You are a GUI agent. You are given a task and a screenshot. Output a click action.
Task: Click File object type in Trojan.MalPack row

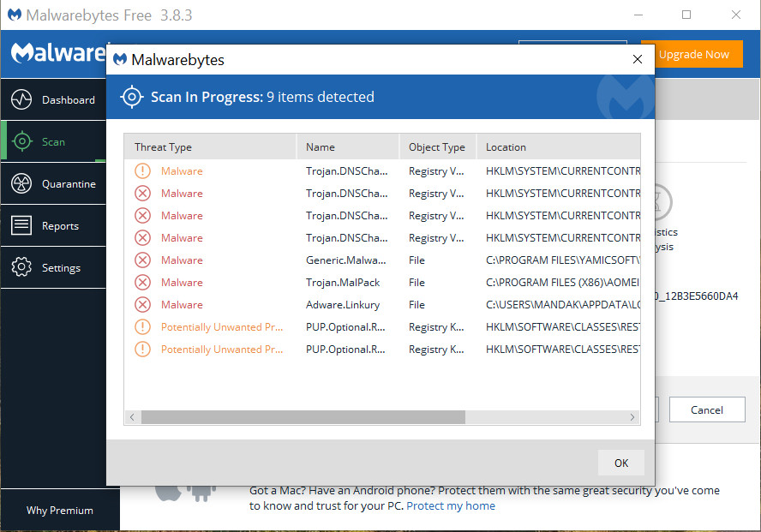tap(416, 282)
